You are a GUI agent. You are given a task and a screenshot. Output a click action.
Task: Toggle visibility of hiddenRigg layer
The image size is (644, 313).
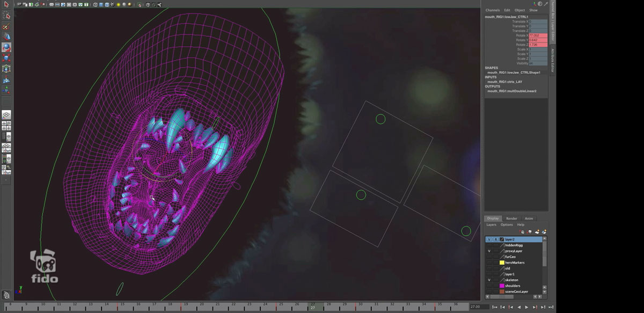pyautogui.click(x=489, y=245)
